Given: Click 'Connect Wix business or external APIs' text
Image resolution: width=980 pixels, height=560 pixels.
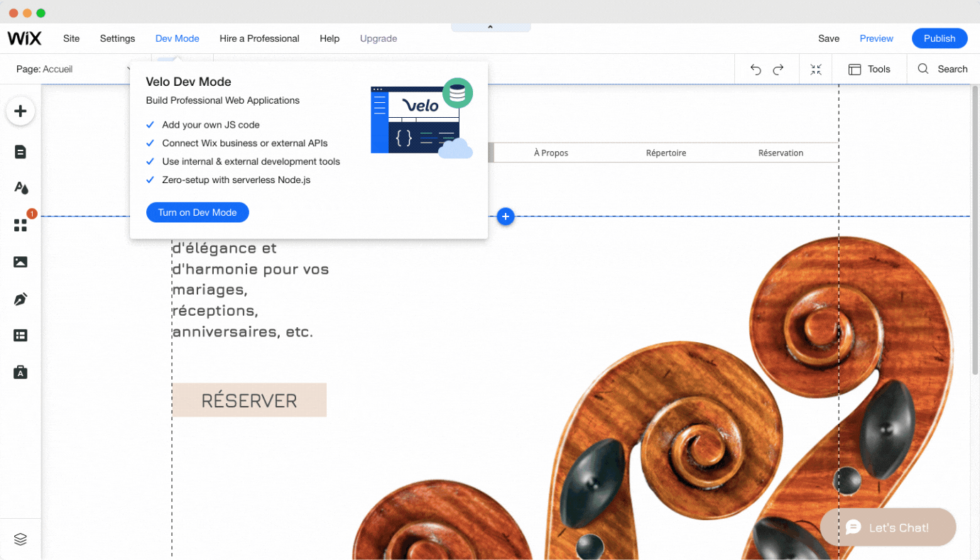Looking at the screenshot, I should 245,143.
